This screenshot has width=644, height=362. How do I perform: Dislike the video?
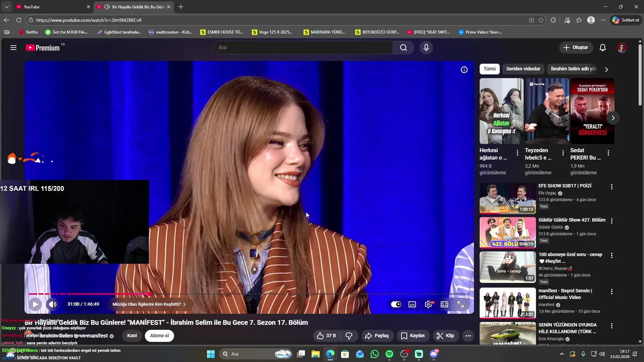pyautogui.click(x=349, y=336)
